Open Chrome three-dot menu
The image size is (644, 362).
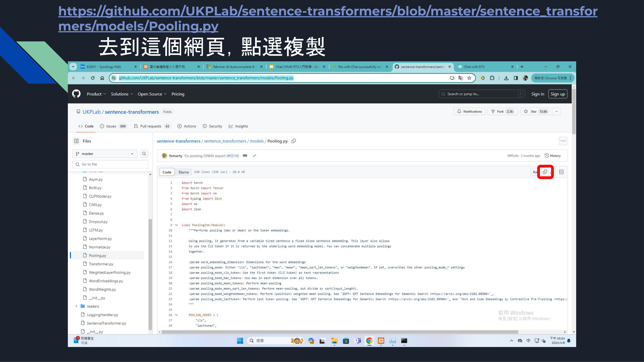click(x=570, y=78)
